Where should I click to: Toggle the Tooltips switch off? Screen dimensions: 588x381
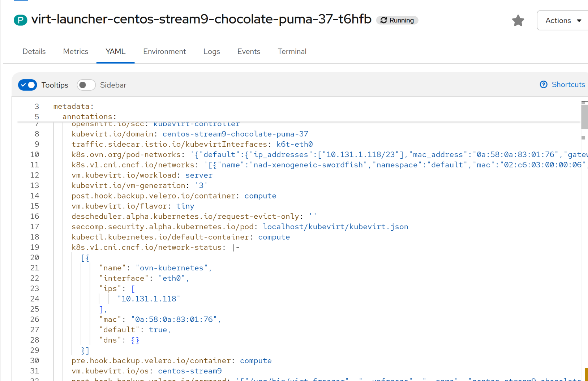point(27,85)
